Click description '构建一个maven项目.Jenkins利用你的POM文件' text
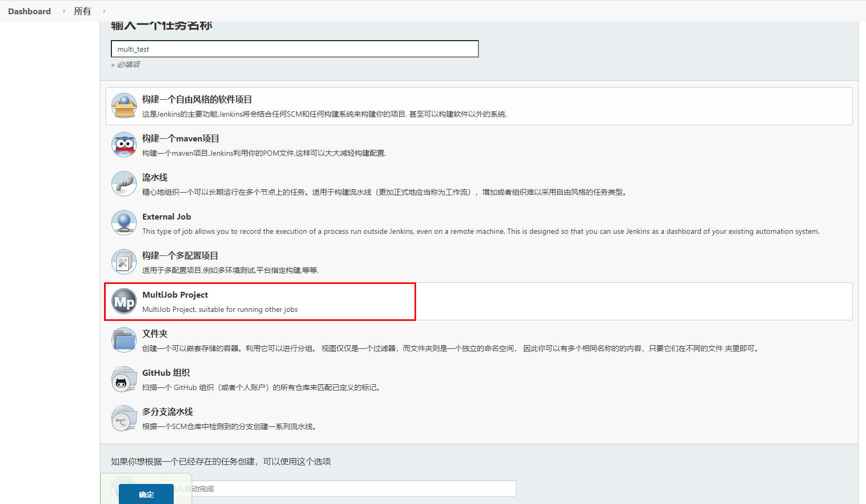This screenshot has height=504, width=866. 264,153
